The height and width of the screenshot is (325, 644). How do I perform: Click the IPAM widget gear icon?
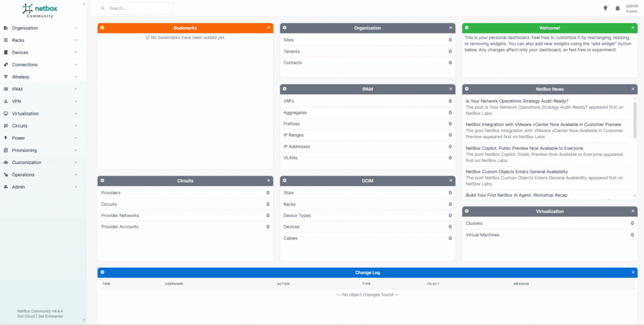point(285,89)
